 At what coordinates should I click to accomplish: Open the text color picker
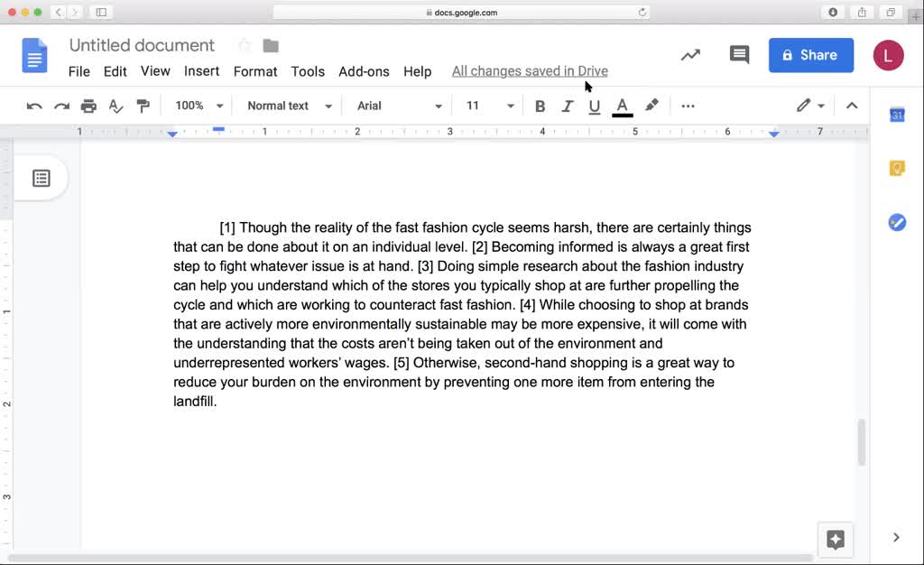point(622,106)
